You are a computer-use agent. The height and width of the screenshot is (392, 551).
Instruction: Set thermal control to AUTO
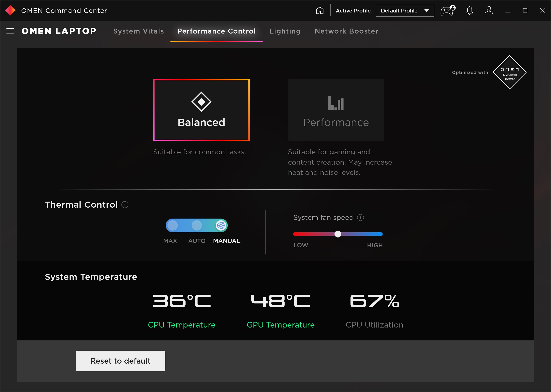pos(197,225)
